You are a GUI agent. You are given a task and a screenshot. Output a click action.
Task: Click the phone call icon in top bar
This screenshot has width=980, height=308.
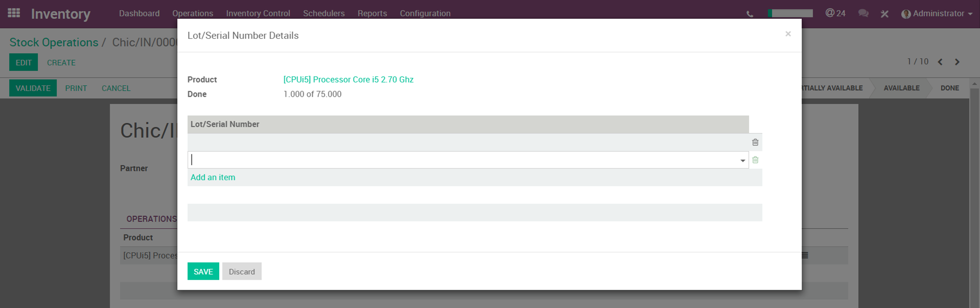pyautogui.click(x=750, y=14)
